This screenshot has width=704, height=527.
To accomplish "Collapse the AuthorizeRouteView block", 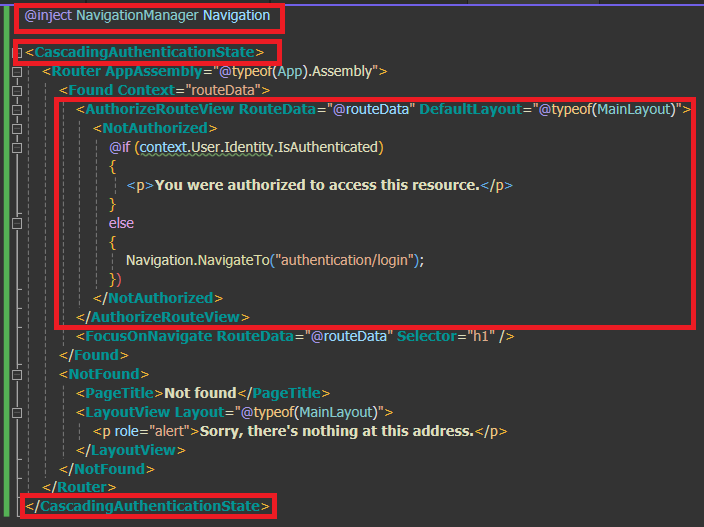I will click(17, 110).
